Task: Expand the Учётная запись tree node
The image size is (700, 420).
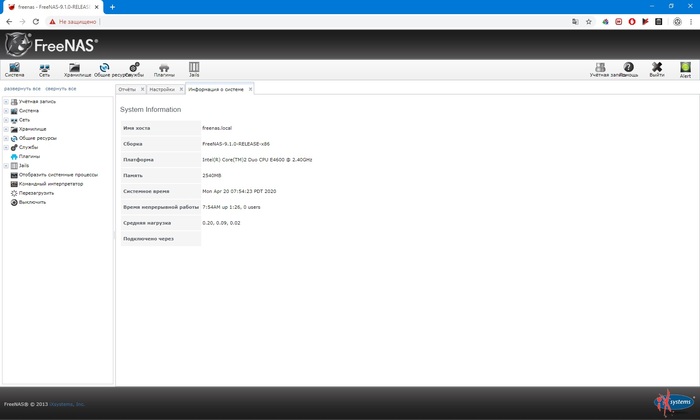Action: pos(5,102)
